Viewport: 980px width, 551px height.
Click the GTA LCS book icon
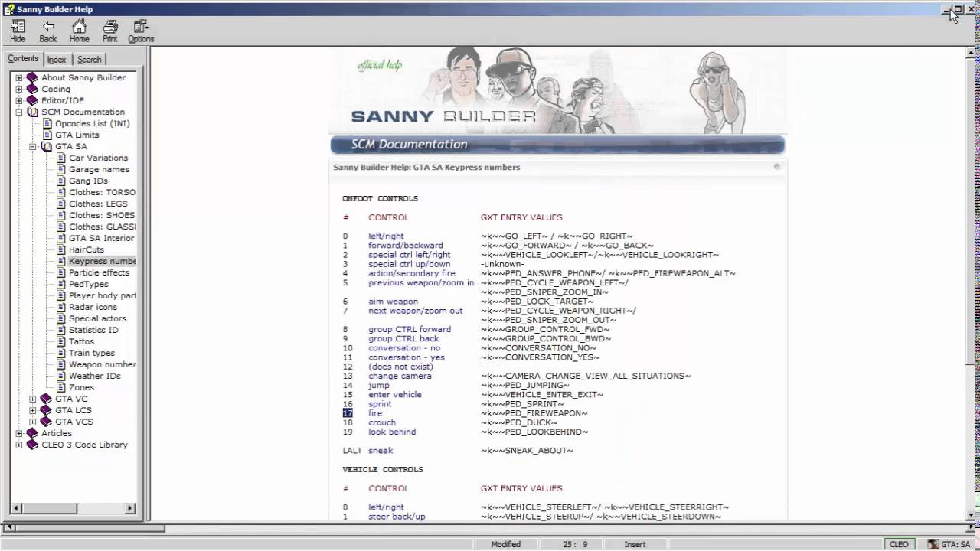tap(46, 410)
